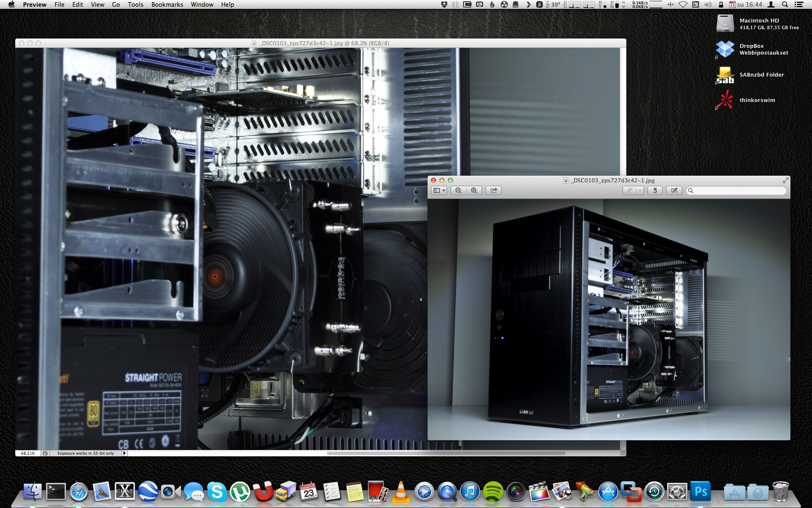Image resolution: width=812 pixels, height=508 pixels.
Task: Toggle the edit toolbar pencil button
Action: [674, 190]
